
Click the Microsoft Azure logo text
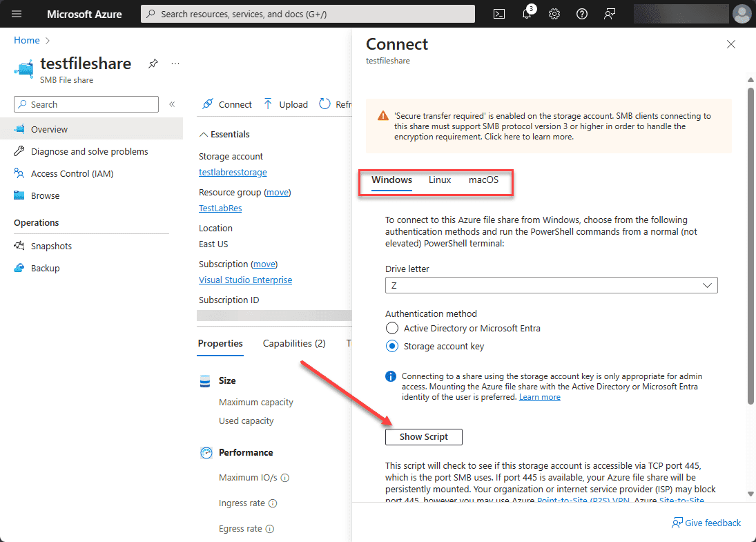[84, 14]
